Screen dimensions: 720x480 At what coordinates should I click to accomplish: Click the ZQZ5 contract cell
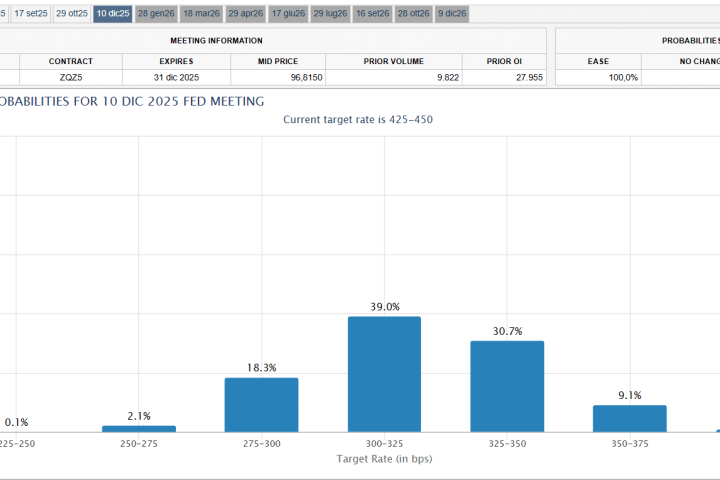point(71,77)
